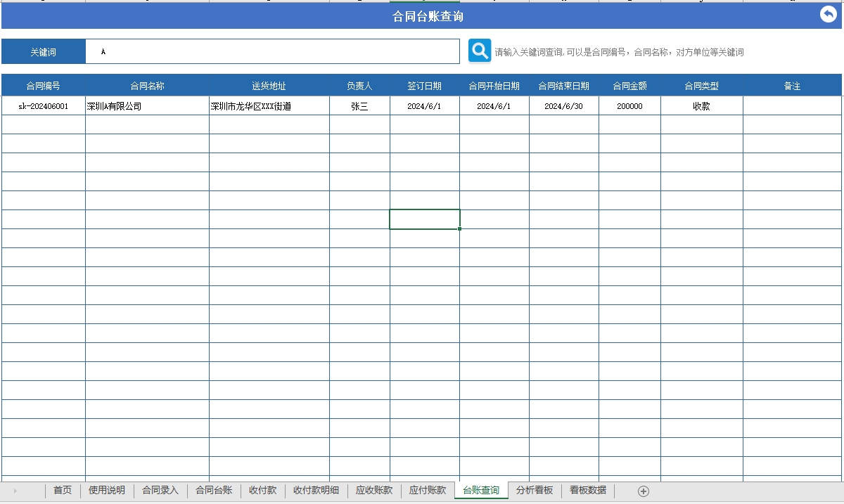Select the 合同结束日期 column header
This screenshot has height=504, width=844.
pos(564,86)
